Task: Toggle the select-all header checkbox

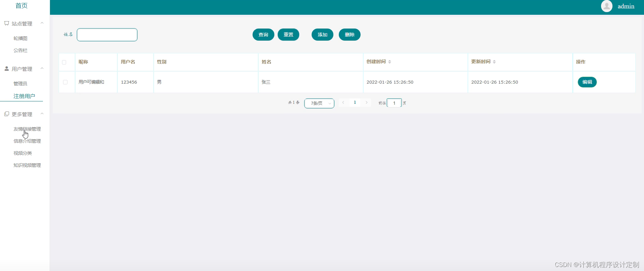Action: pos(64,62)
